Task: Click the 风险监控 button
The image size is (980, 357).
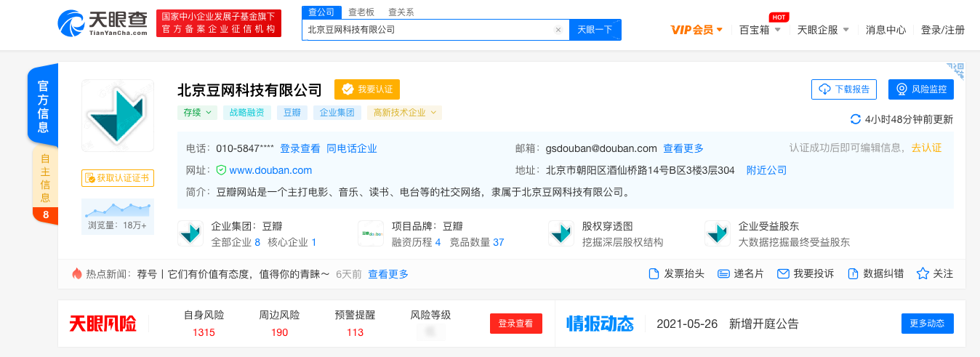Action: coord(921,89)
